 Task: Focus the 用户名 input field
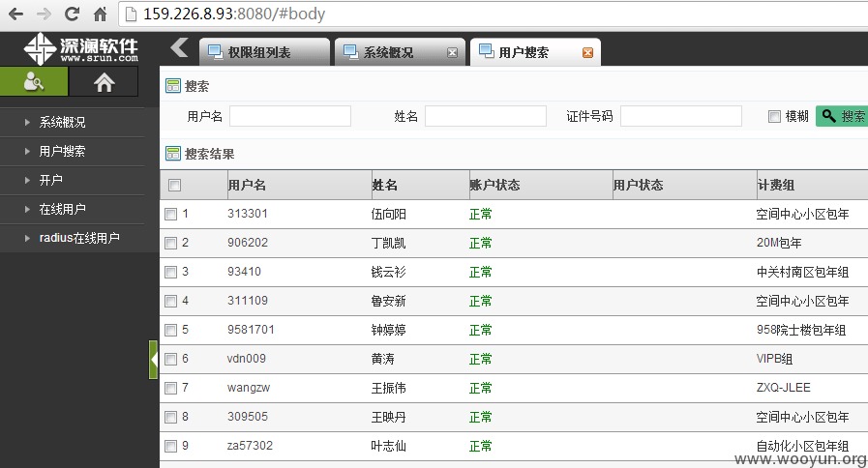coord(290,116)
